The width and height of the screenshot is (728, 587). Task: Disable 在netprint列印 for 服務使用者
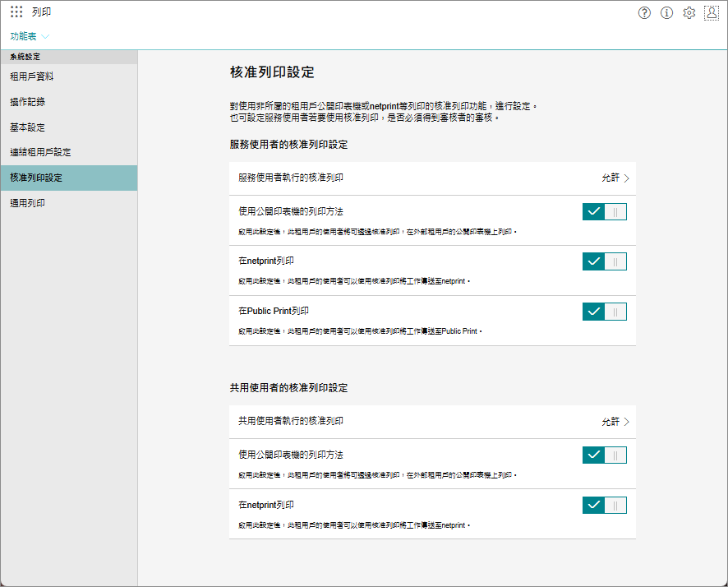pyautogui.click(x=604, y=261)
